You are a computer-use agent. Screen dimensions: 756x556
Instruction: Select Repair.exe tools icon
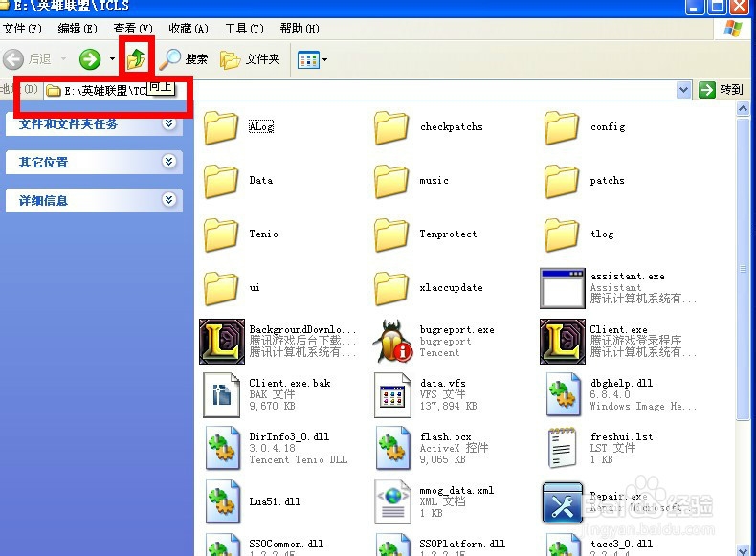(x=562, y=502)
